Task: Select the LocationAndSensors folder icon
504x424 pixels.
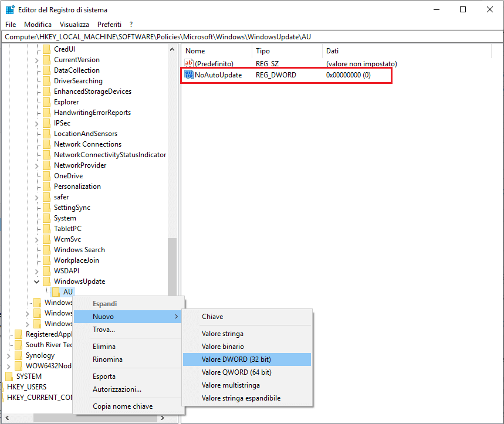Action: (46, 134)
